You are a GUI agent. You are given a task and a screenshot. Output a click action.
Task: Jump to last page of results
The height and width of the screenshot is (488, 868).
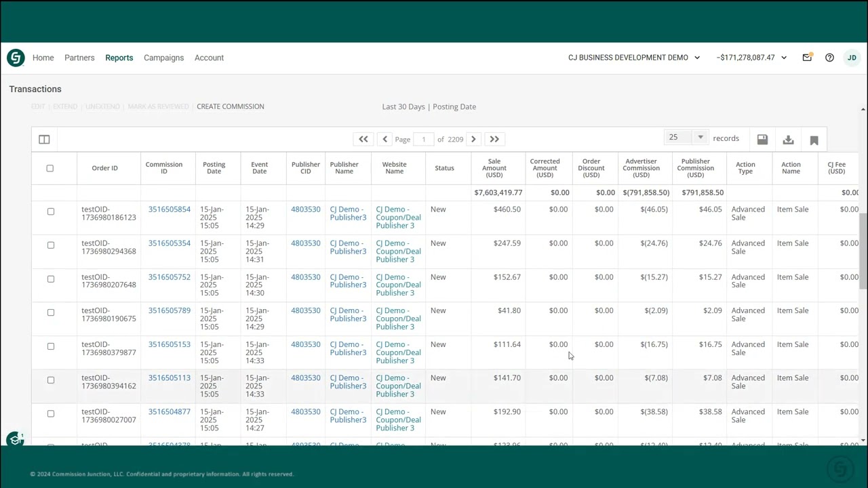[x=494, y=139]
